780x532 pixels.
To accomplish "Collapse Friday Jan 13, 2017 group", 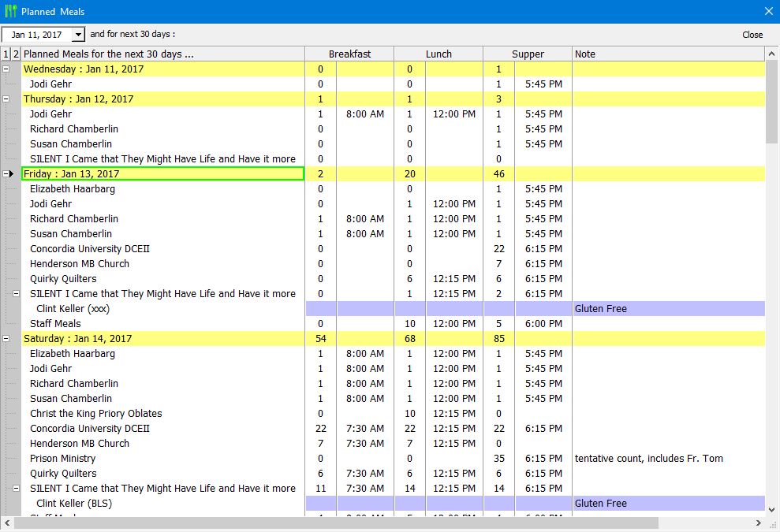I will [6, 173].
